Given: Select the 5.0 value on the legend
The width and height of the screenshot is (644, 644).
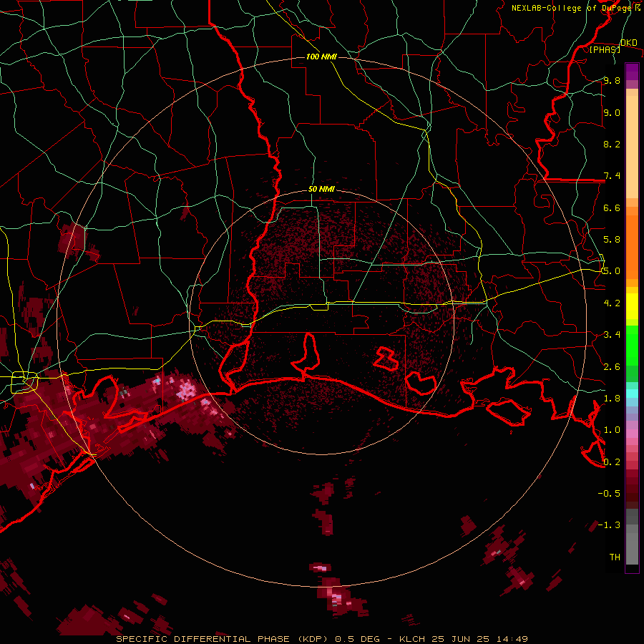Looking at the screenshot, I should point(612,271).
